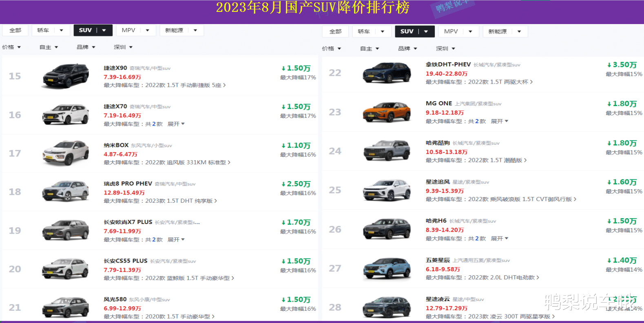The height and width of the screenshot is (323, 644).
Task: Click the 捷途X90 model name
Action: tap(115, 68)
